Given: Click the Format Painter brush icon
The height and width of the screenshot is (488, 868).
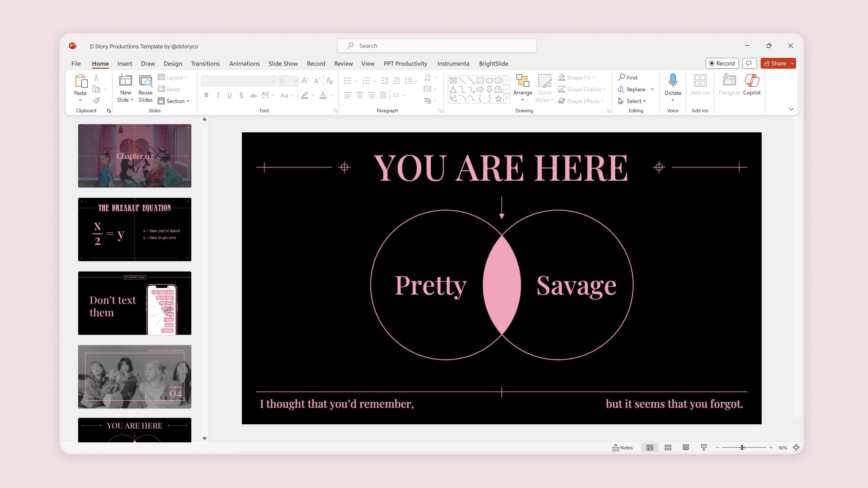Looking at the screenshot, I should 96,100.
